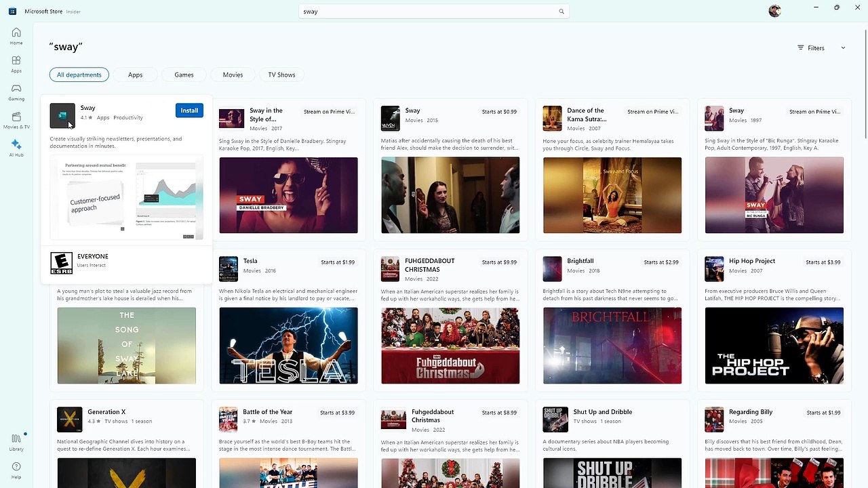The width and height of the screenshot is (868, 488).
Task: Click the Sway app description text
Action: pos(116,142)
